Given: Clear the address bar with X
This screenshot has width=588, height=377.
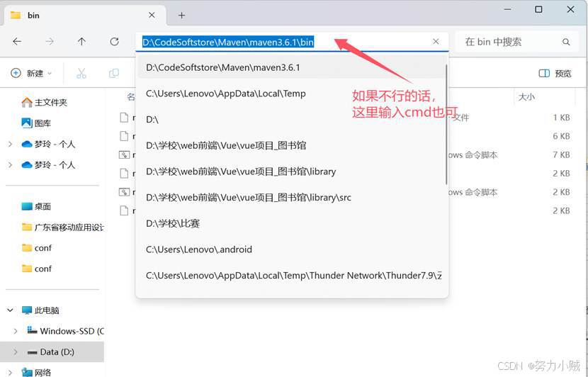Looking at the screenshot, I should pos(436,42).
